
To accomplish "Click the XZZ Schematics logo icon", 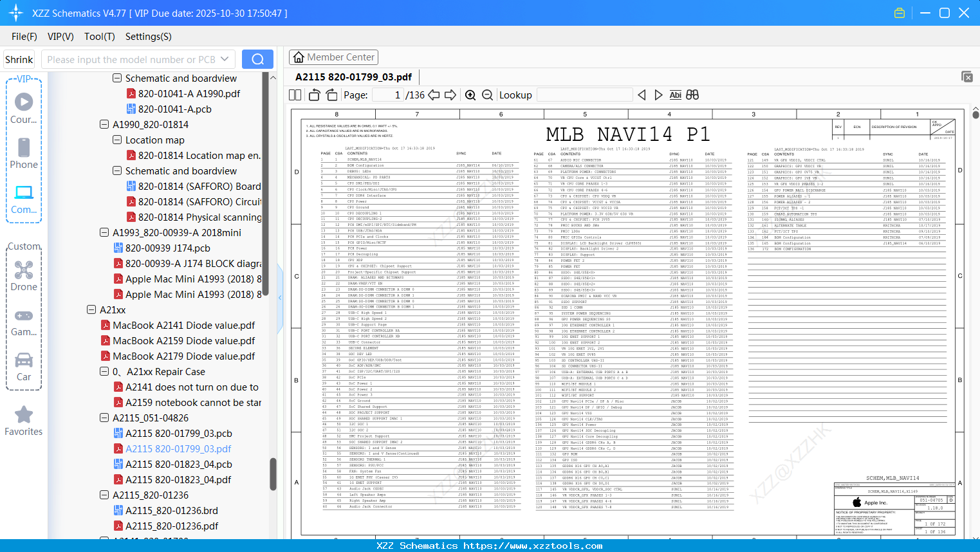I will coord(16,13).
